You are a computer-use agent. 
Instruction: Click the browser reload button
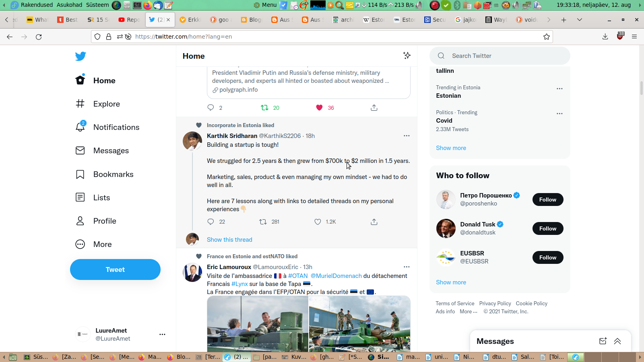pyautogui.click(x=39, y=37)
